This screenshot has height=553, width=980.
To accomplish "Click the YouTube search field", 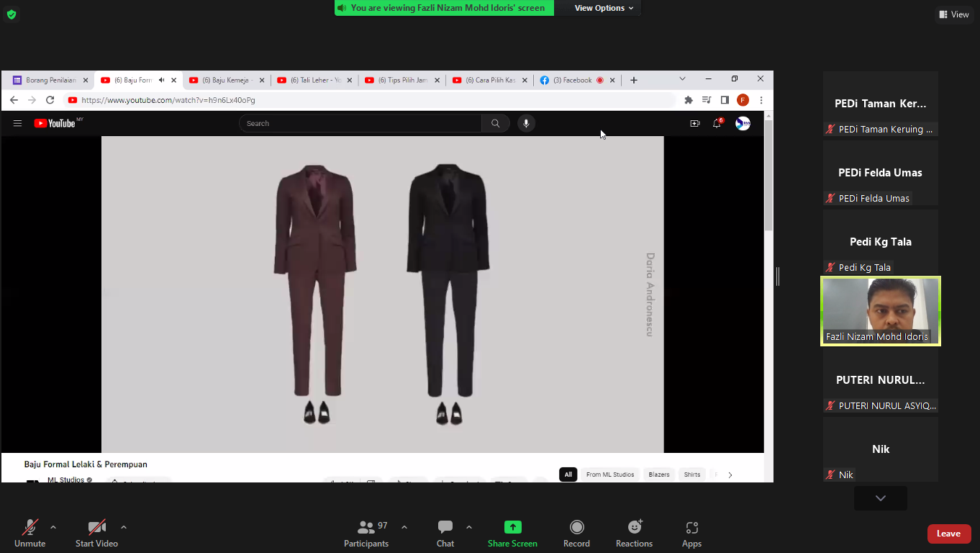I will pos(360,123).
